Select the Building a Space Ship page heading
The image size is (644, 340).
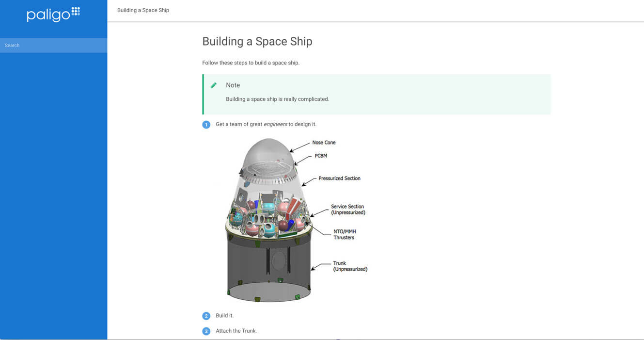coord(257,41)
